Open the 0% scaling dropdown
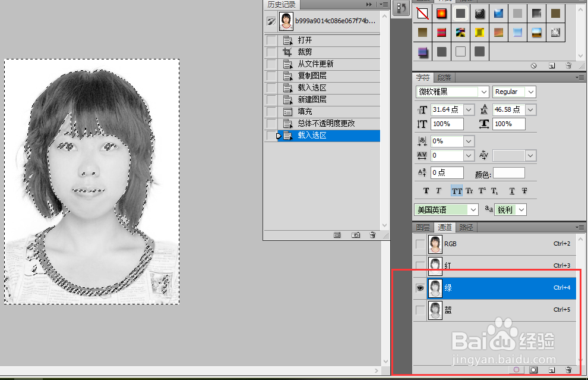Screen dimensions: 588x380 469,141
